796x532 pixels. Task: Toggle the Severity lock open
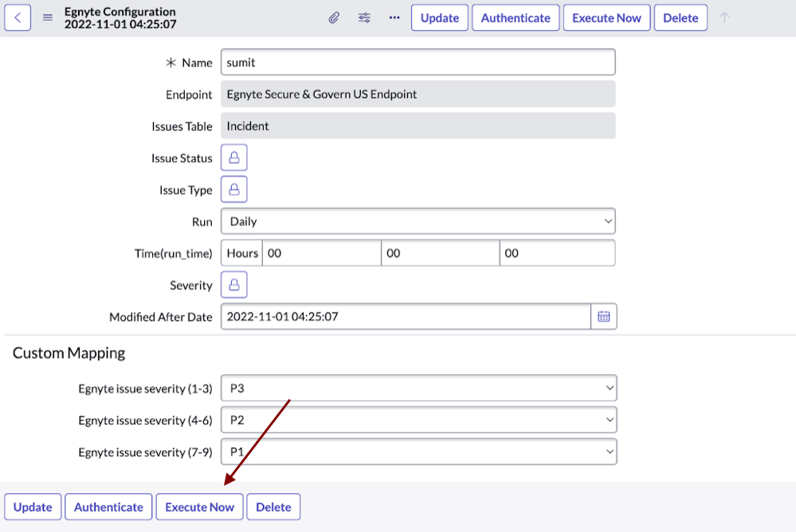[x=233, y=284]
